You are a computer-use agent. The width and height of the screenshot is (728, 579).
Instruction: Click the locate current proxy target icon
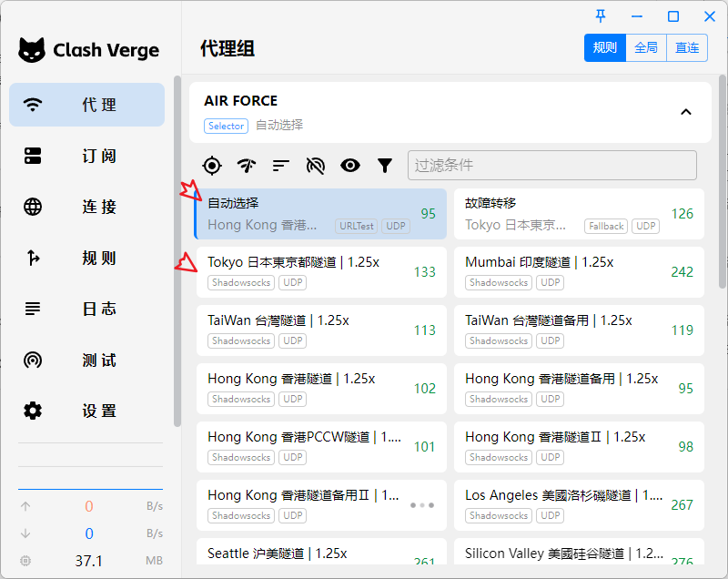pos(212,165)
